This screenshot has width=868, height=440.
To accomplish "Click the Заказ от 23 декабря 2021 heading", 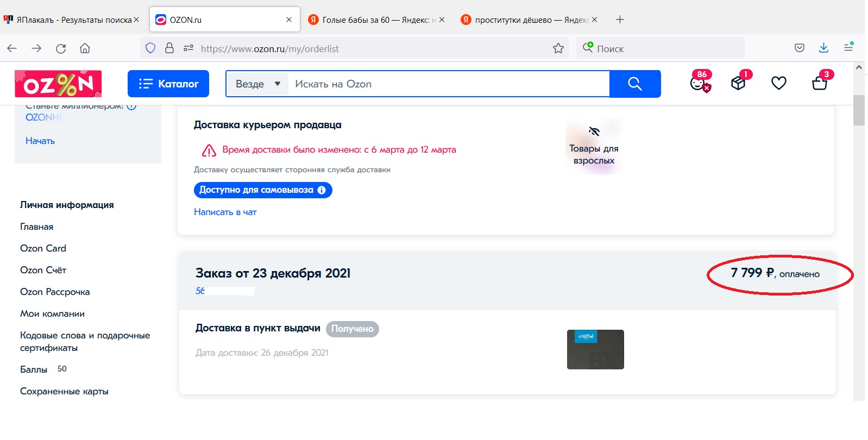I will 273,273.
